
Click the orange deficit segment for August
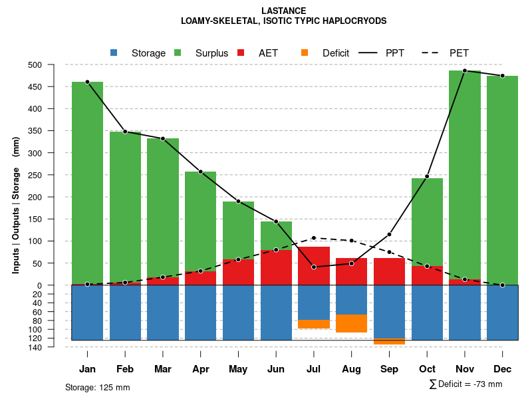coord(352,323)
